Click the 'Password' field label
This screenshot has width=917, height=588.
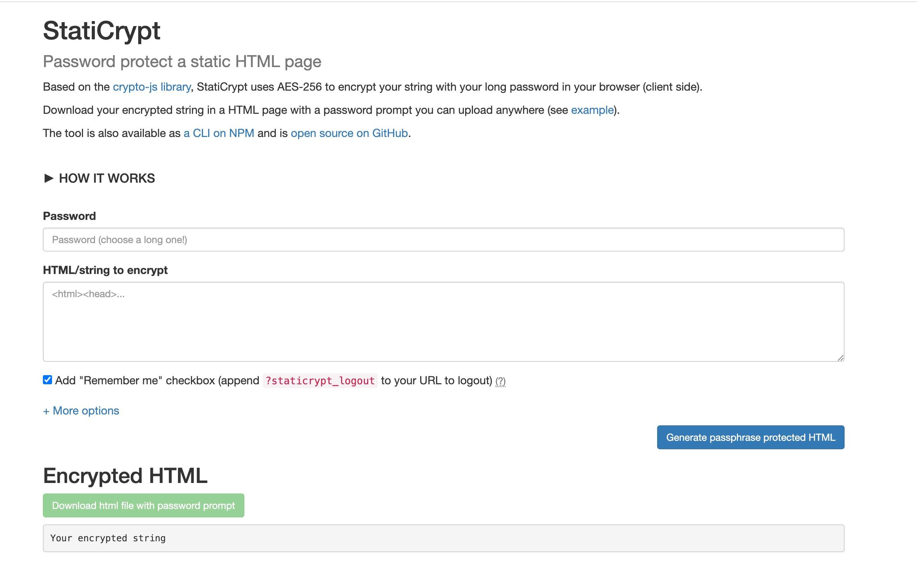(69, 216)
